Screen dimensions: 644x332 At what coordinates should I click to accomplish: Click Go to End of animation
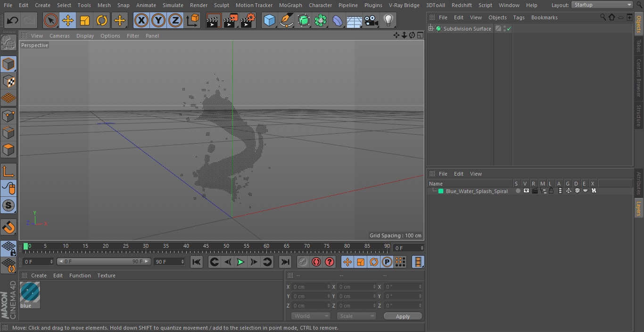tap(285, 262)
